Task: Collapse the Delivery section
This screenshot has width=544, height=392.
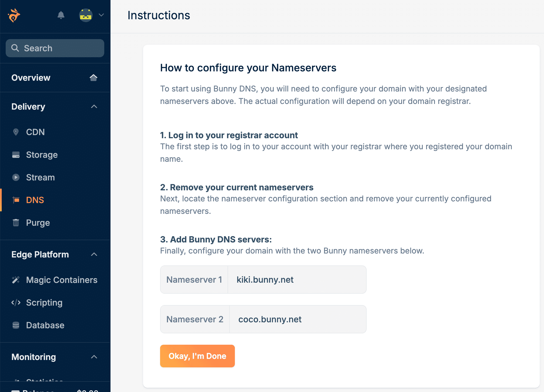Action: 94,107
